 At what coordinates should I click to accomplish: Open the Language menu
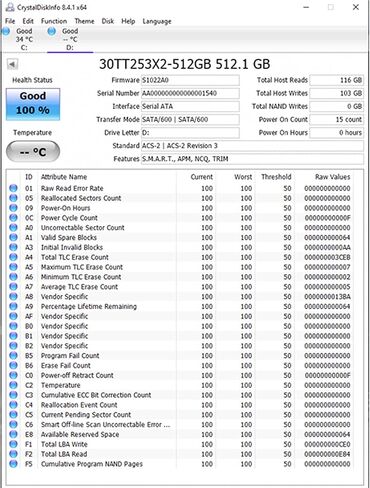(157, 21)
